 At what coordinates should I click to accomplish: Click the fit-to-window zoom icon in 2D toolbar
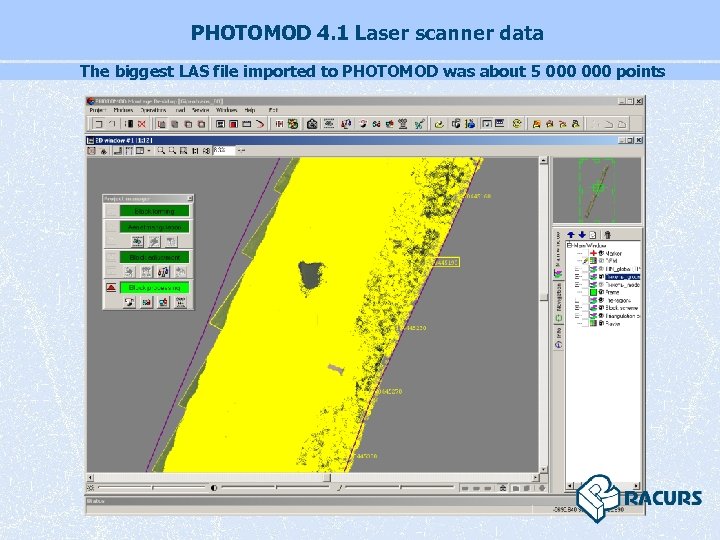(x=184, y=151)
